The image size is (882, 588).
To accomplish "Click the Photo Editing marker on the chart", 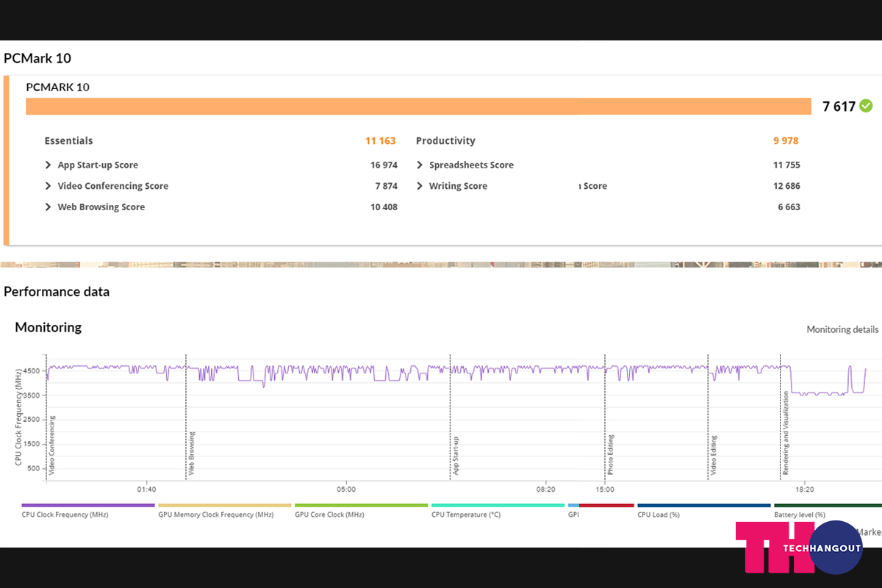I will coord(611,455).
